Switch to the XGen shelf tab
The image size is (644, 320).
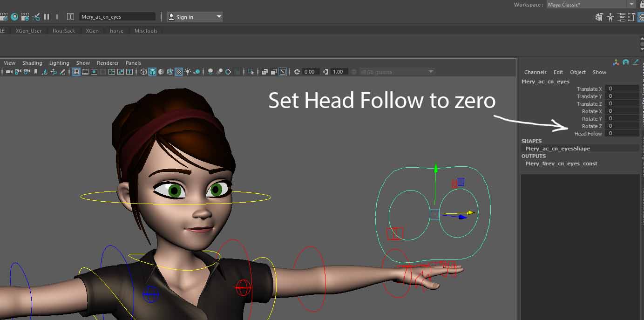pos(92,30)
